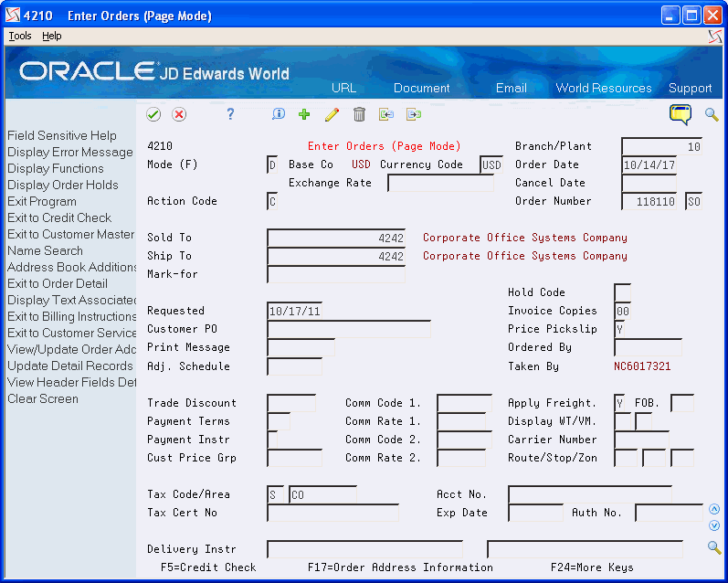This screenshot has height=583, width=728.
Task: Open the Help menu
Action: coord(51,36)
